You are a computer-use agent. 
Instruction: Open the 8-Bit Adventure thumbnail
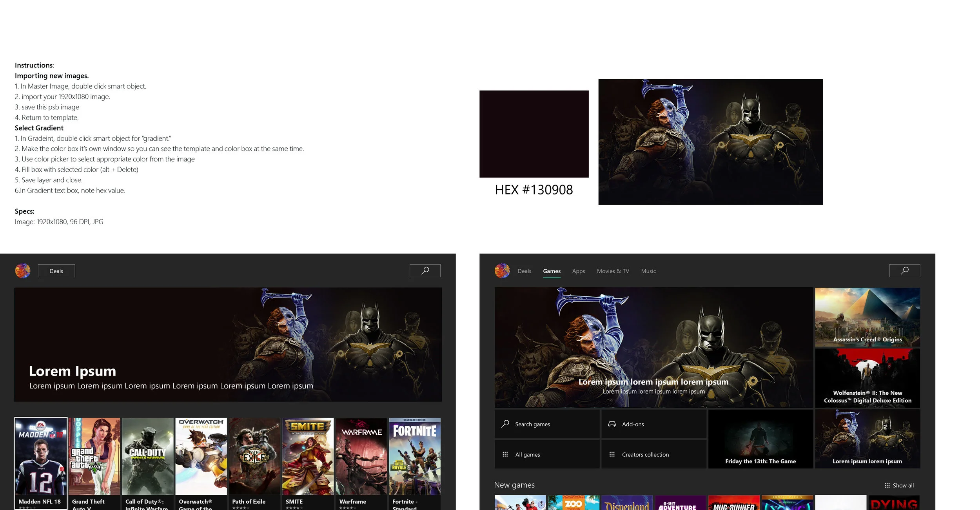click(681, 503)
